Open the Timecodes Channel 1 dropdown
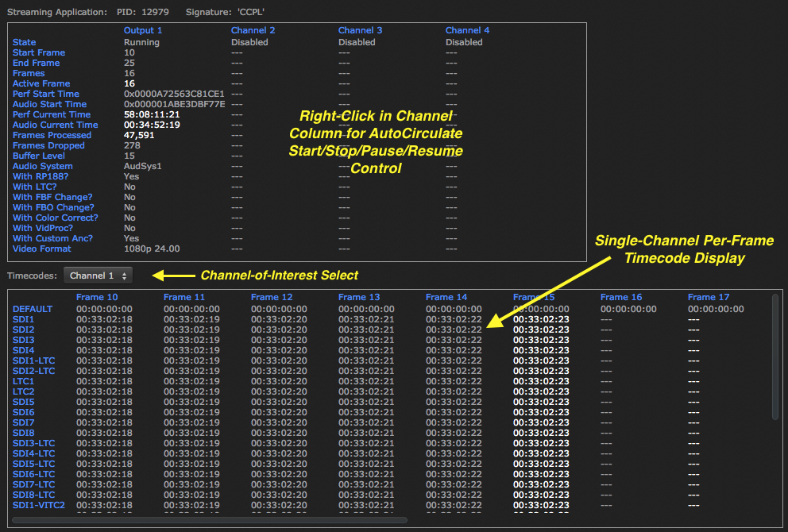788x532 pixels. 98,276
